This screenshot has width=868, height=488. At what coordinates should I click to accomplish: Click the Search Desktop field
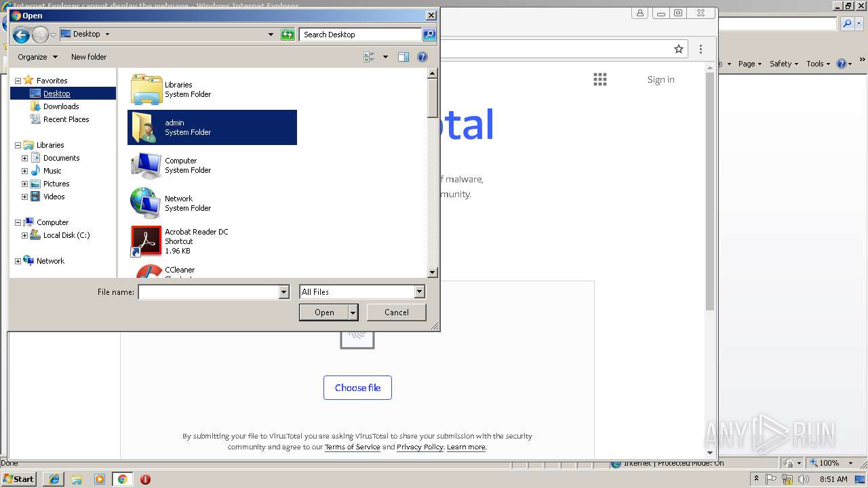[x=360, y=35]
